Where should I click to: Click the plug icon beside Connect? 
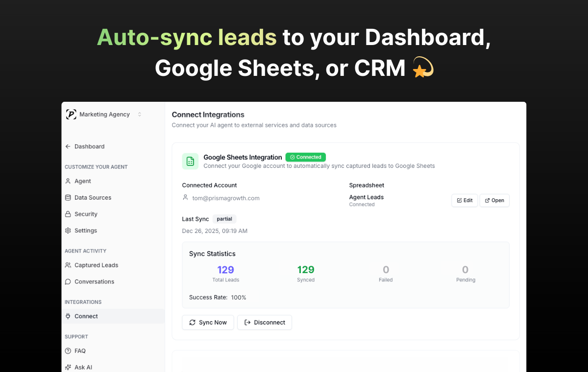(68, 316)
